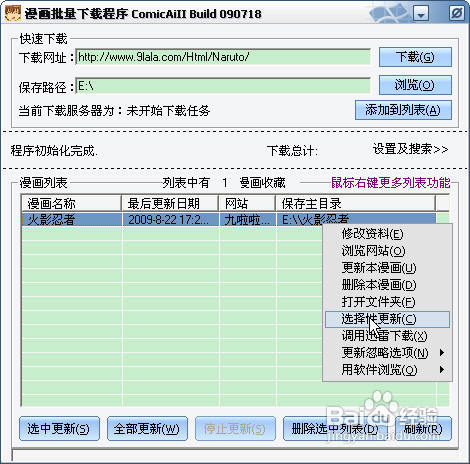Click the 漫画名称 column header
The width and height of the screenshot is (470, 464).
point(71,203)
